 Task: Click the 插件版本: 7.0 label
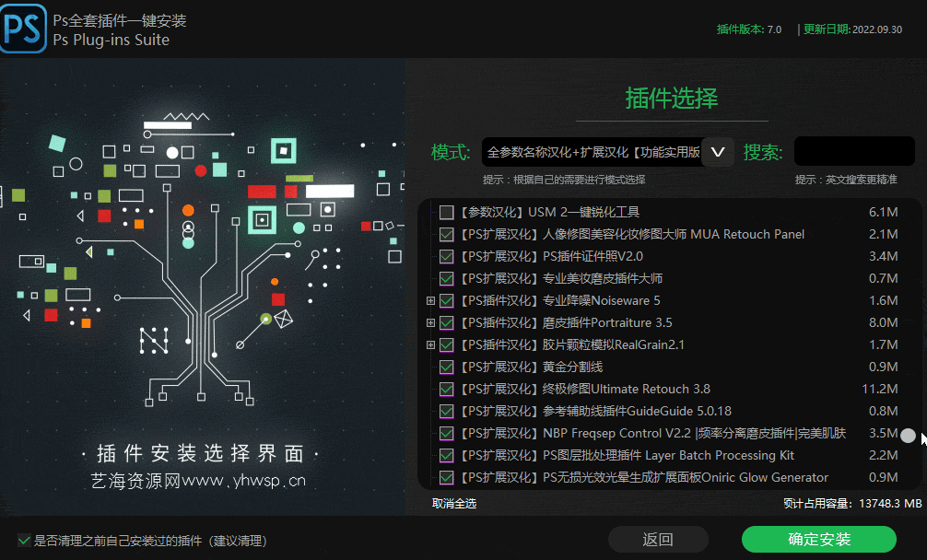pos(749,29)
